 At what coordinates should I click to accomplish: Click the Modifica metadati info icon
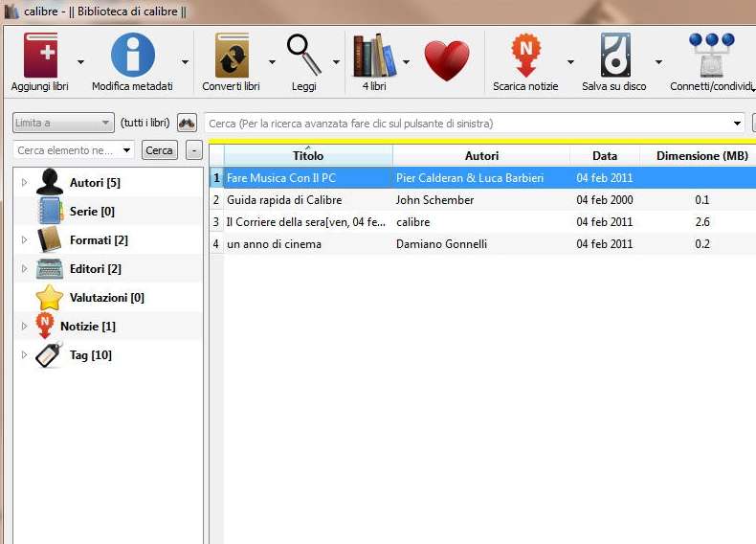(x=133, y=55)
